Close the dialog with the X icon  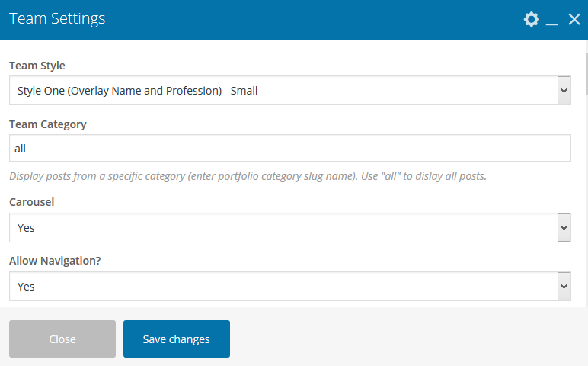(574, 20)
